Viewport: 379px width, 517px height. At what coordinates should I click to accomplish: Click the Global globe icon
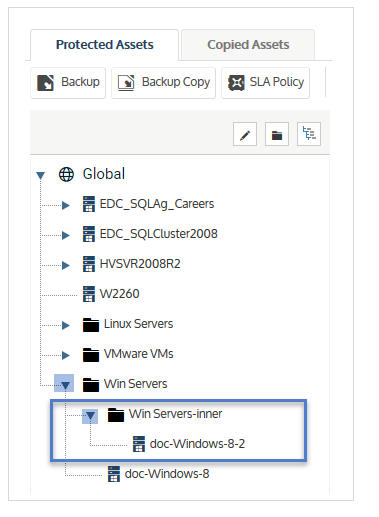[66, 174]
